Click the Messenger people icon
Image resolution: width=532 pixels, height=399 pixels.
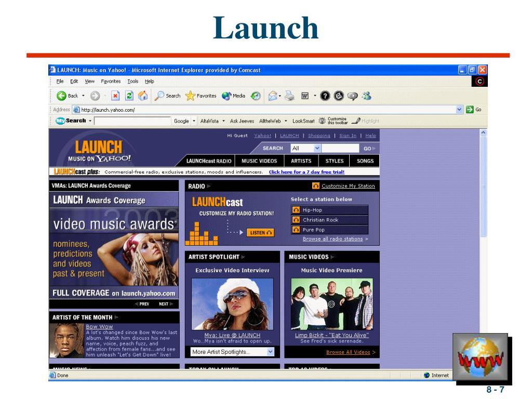[x=366, y=96]
